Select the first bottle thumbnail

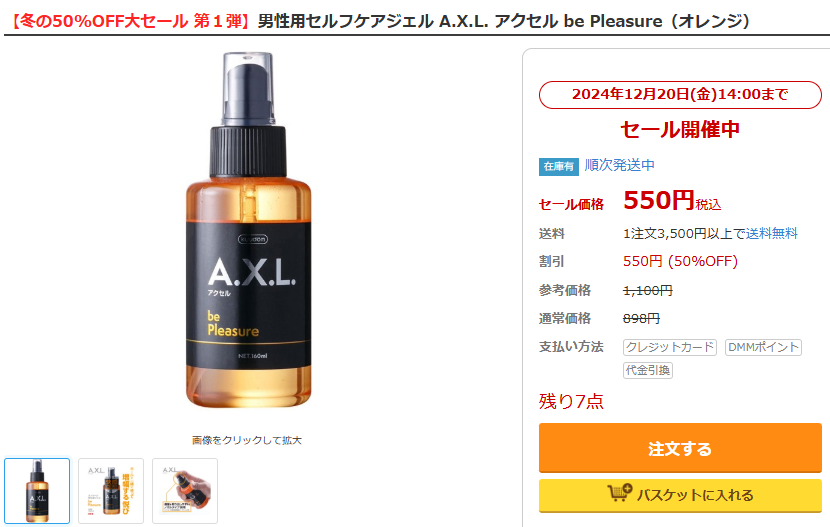[x=37, y=491]
